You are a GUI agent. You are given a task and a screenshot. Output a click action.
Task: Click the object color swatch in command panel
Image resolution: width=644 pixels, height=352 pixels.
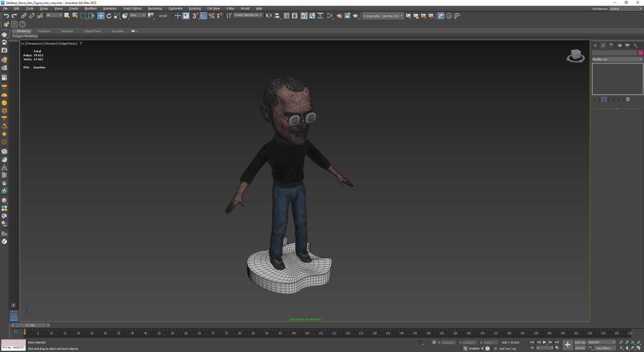[641, 53]
